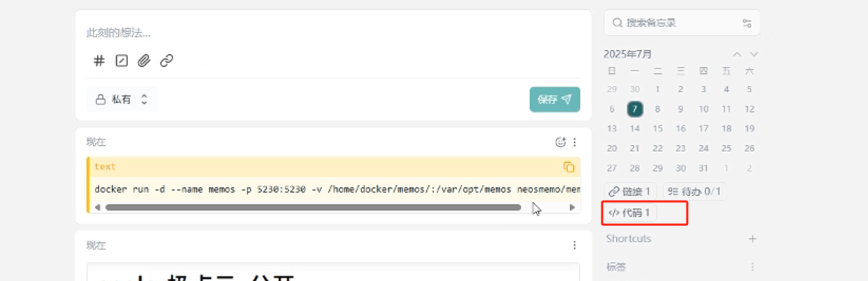Screen dimensions: 868x281
Task: Copy the docker code block content
Action: [x=568, y=167]
